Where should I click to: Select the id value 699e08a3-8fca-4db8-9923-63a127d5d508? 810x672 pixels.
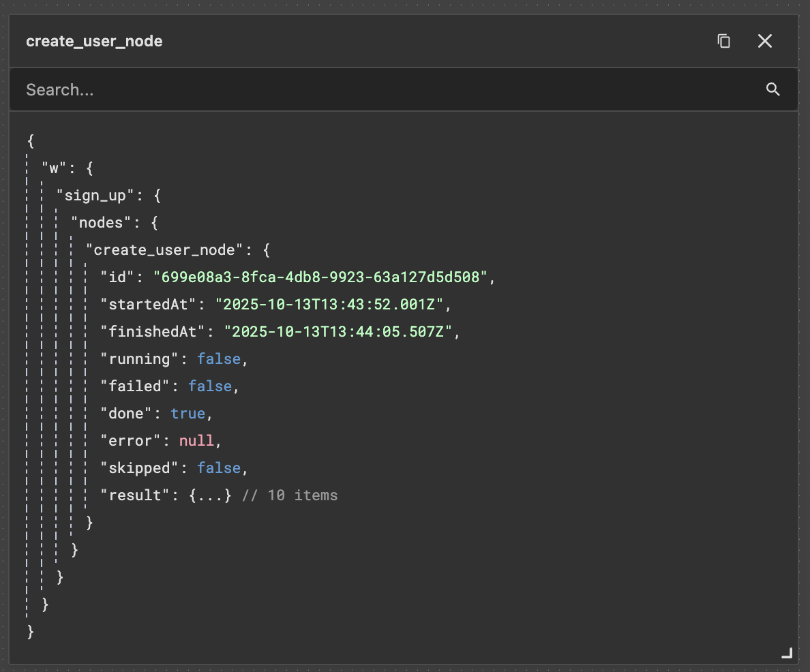click(x=320, y=277)
